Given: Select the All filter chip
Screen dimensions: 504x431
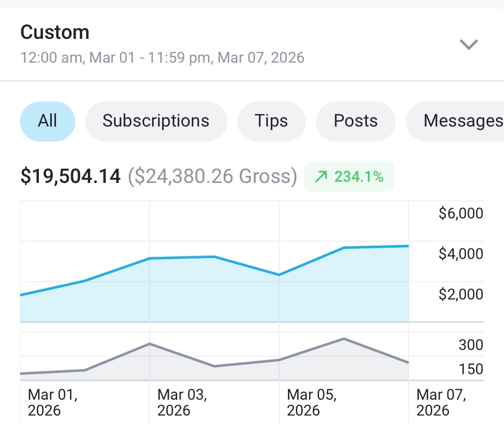Looking at the screenshot, I should pyautogui.click(x=48, y=121).
